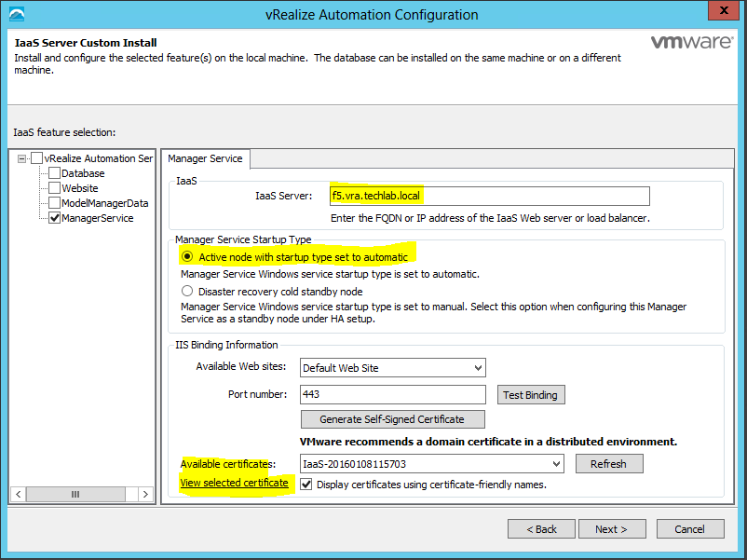Click the feature tree horizontal scrollbar thumb
This screenshot has width=747, height=560.
pos(75,494)
